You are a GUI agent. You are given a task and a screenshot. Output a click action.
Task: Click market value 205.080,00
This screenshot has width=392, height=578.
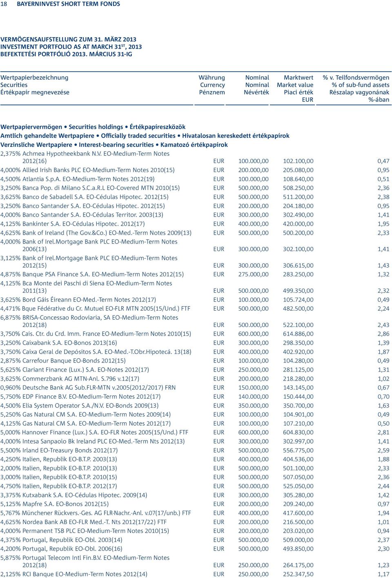pyautogui.click(x=298, y=170)
